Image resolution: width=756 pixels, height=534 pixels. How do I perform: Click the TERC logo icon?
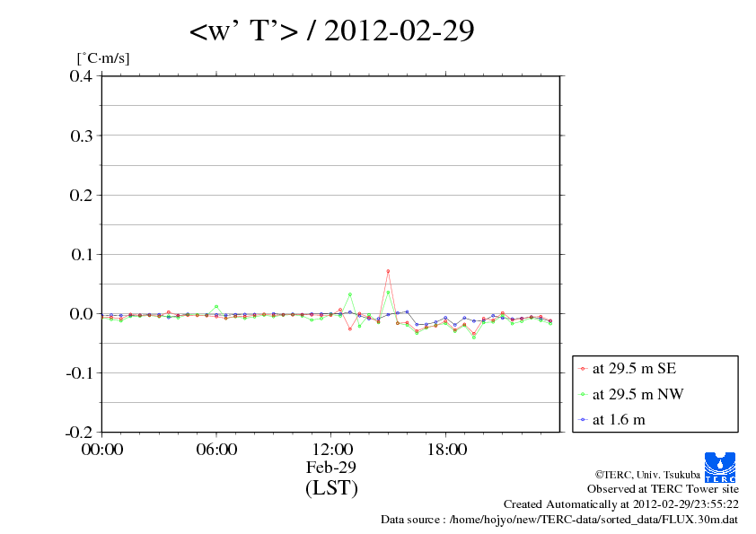[720, 467]
